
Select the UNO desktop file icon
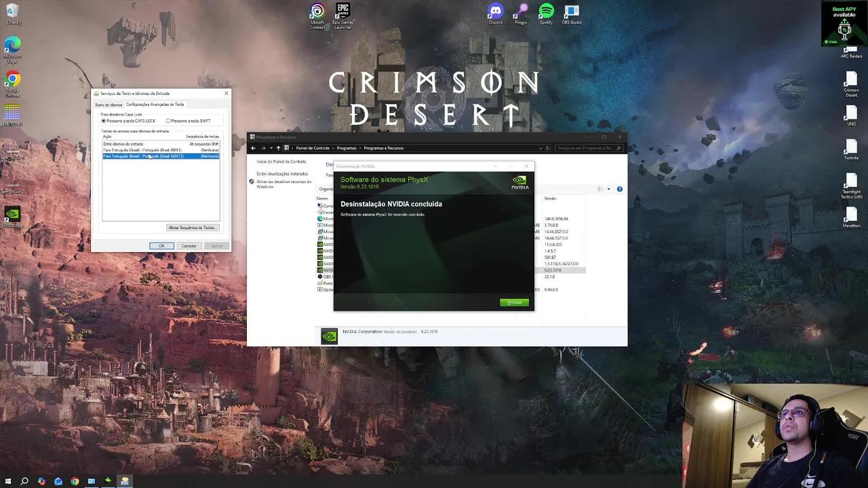point(852,116)
